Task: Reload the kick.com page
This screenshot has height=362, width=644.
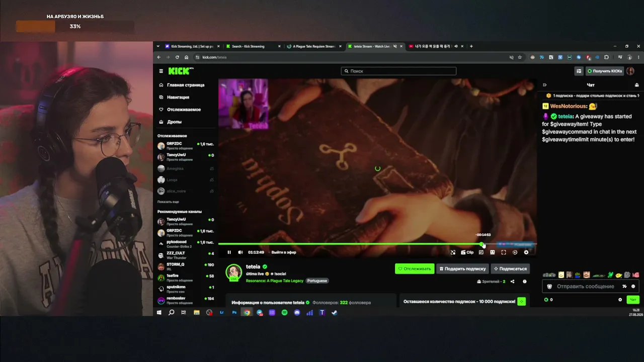Action: coord(177,57)
